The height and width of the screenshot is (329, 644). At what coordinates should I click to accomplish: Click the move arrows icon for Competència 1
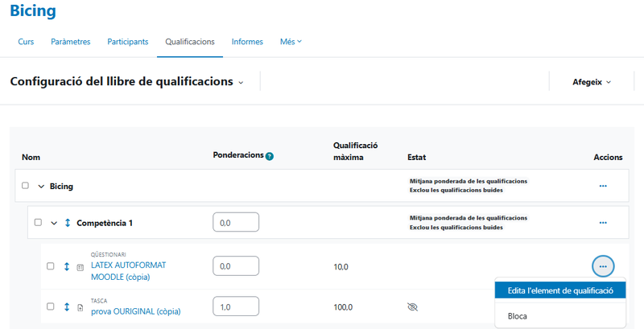coord(68,223)
